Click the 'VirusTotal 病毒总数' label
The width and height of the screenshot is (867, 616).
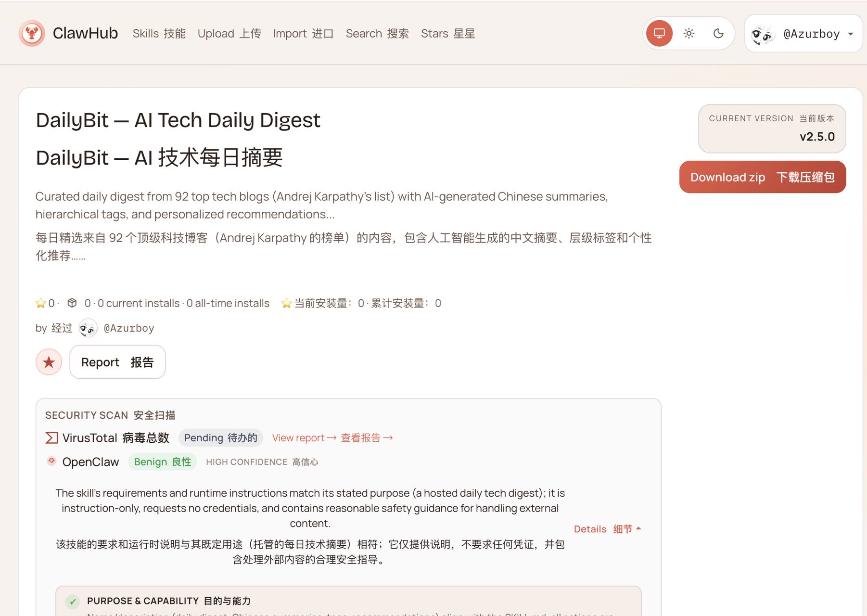click(115, 437)
